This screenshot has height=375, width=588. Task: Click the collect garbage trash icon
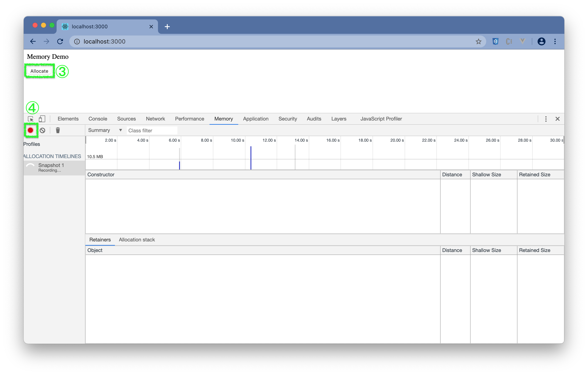(58, 130)
